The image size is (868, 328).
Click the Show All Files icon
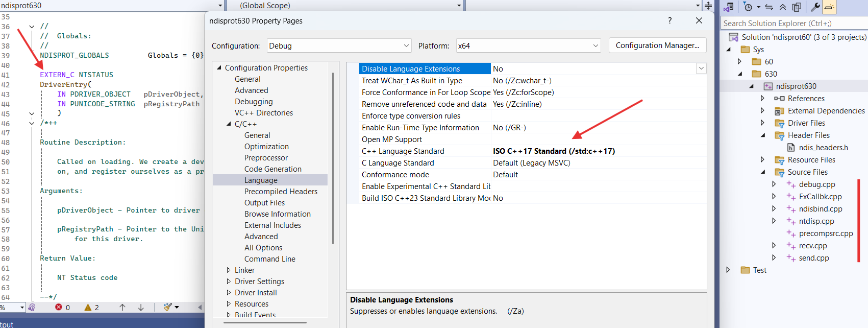(797, 7)
